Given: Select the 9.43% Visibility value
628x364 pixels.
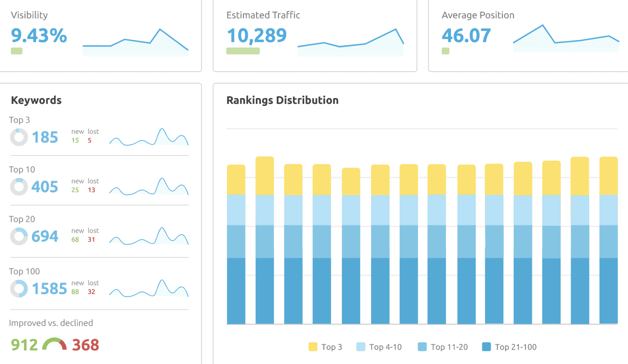Looking at the screenshot, I should coord(39,36).
